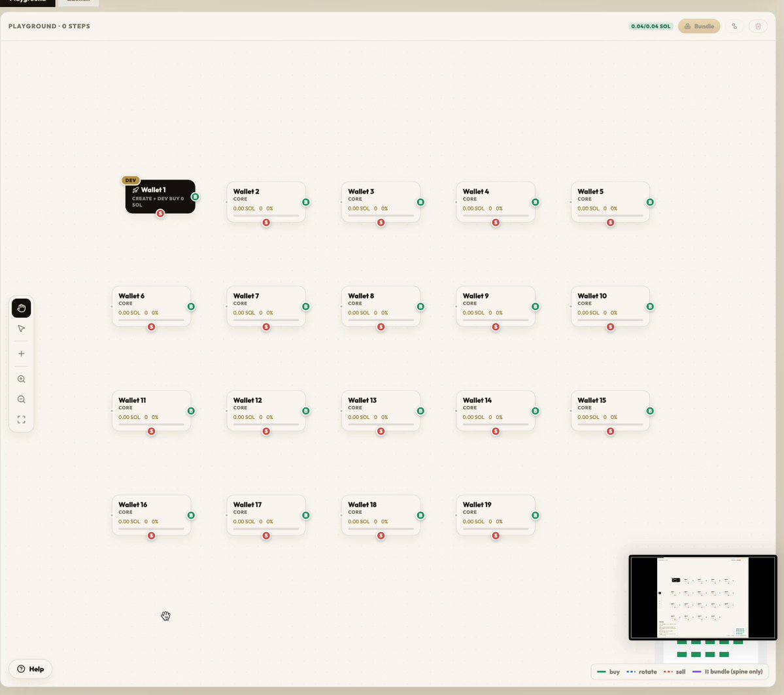784x695 pixels.
Task: Click Wallet 6 left input connector dot
Action: pos(112,307)
